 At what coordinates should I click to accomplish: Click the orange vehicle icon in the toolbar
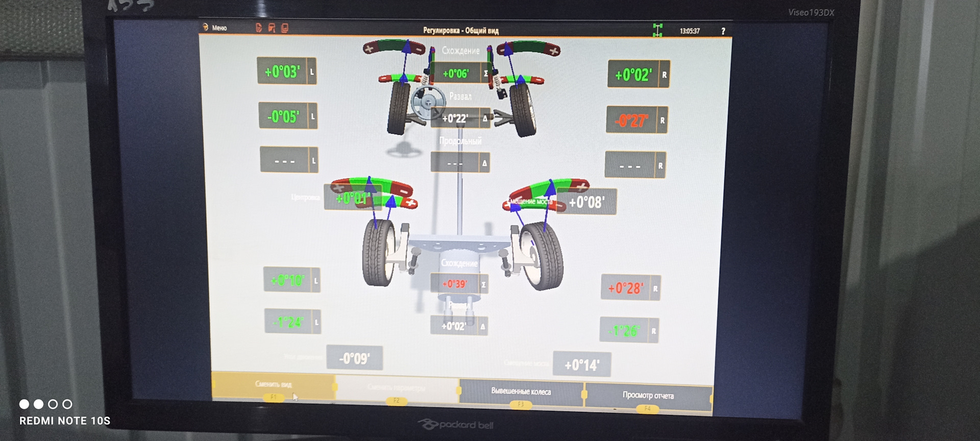click(272, 28)
